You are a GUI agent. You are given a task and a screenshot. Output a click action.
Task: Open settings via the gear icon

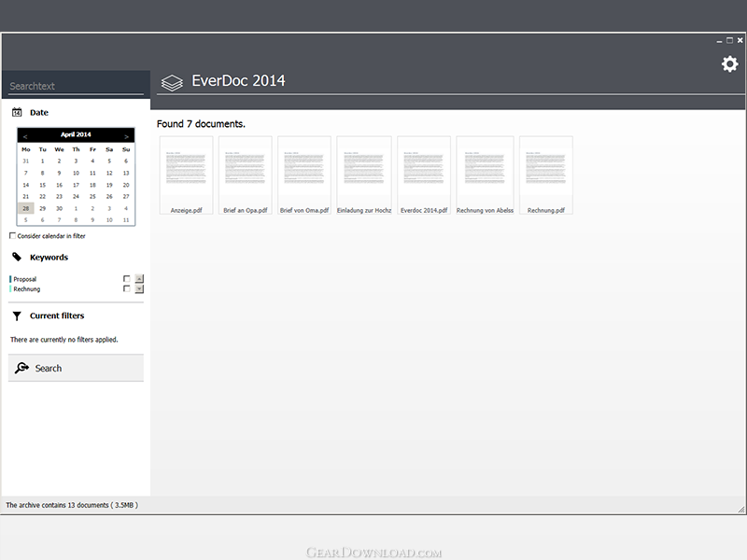(x=729, y=63)
